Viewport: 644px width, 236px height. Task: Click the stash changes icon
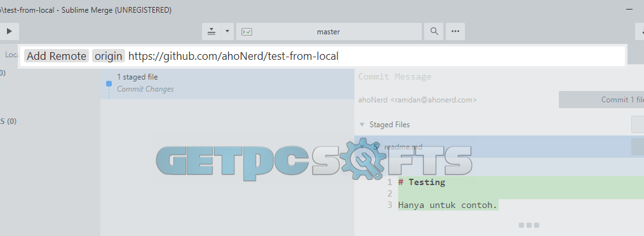pyautogui.click(x=211, y=31)
